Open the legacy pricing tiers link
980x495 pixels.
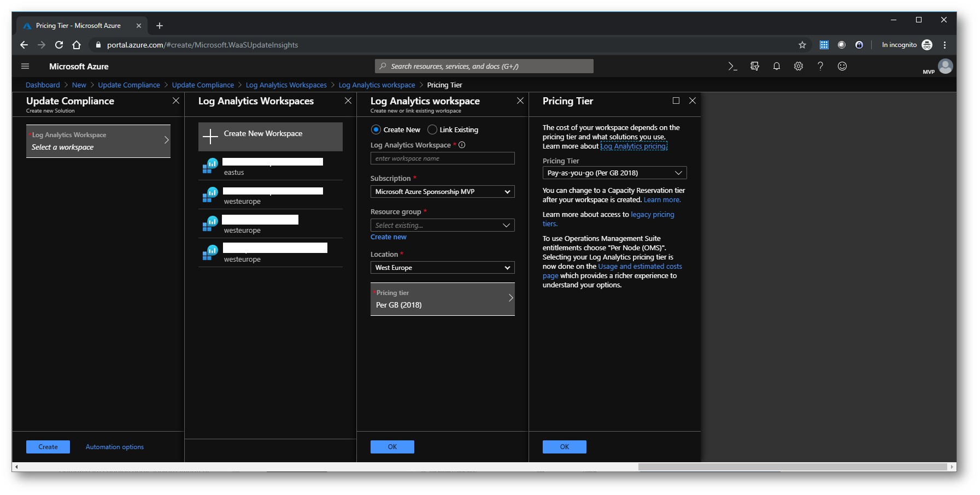coord(653,215)
